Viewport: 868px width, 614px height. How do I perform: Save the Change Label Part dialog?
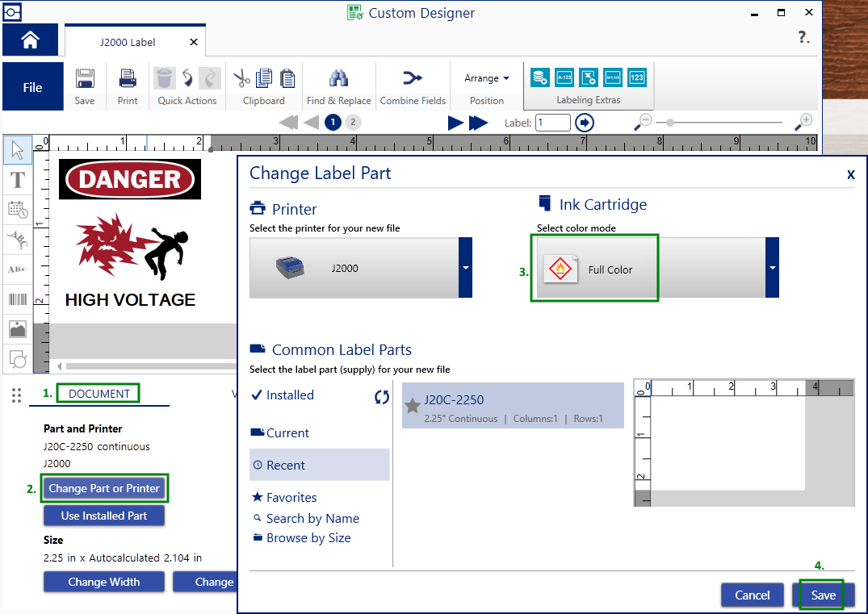pyautogui.click(x=824, y=595)
